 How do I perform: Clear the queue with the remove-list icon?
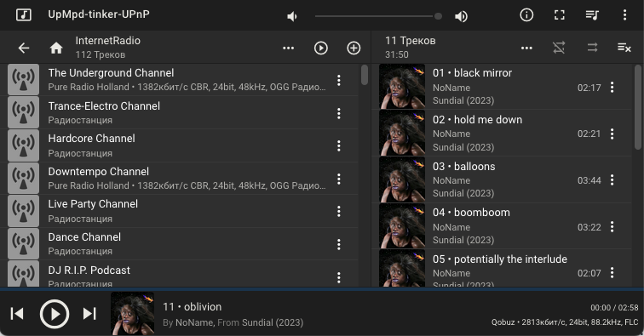[x=624, y=48]
